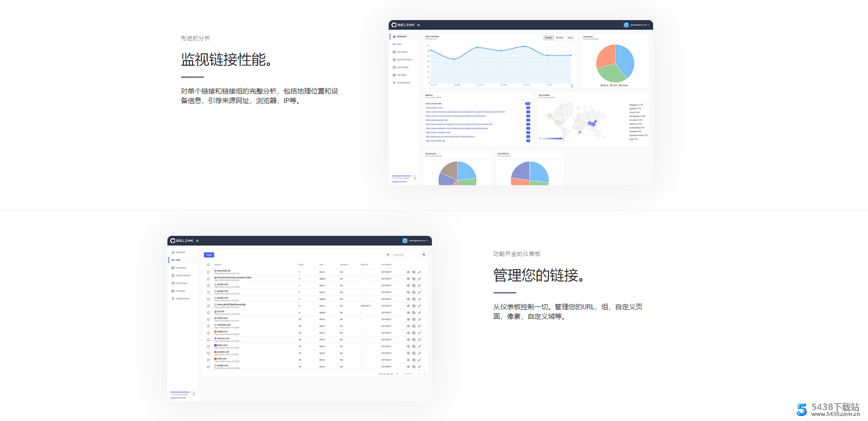This screenshot has width=868, height=421.
Task: Select all links via the header checkbox
Action: pyautogui.click(x=208, y=265)
